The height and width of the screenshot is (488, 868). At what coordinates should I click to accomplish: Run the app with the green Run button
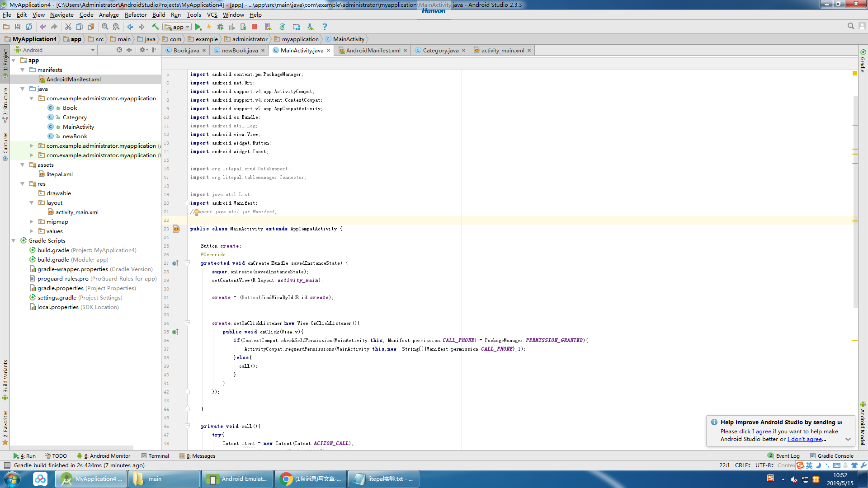coord(198,27)
